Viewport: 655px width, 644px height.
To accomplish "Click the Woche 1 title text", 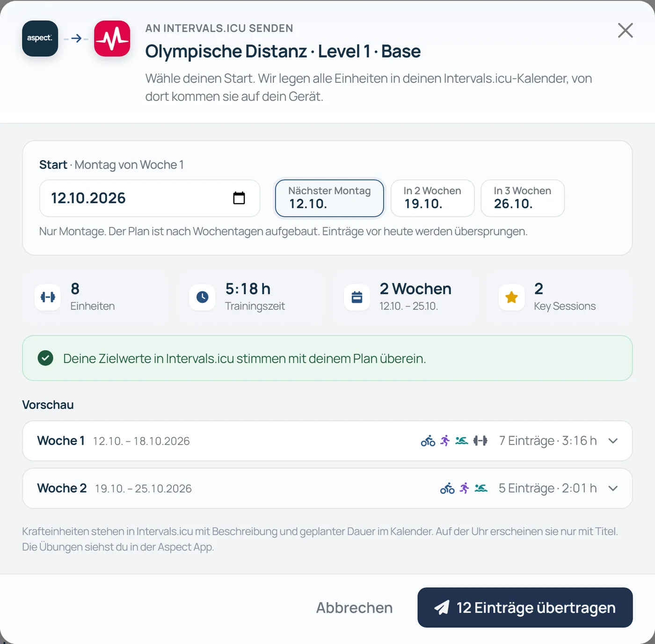I will click(61, 441).
